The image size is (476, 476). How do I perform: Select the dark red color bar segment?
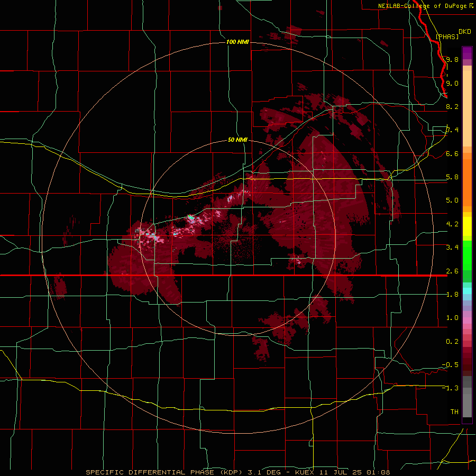point(467,358)
